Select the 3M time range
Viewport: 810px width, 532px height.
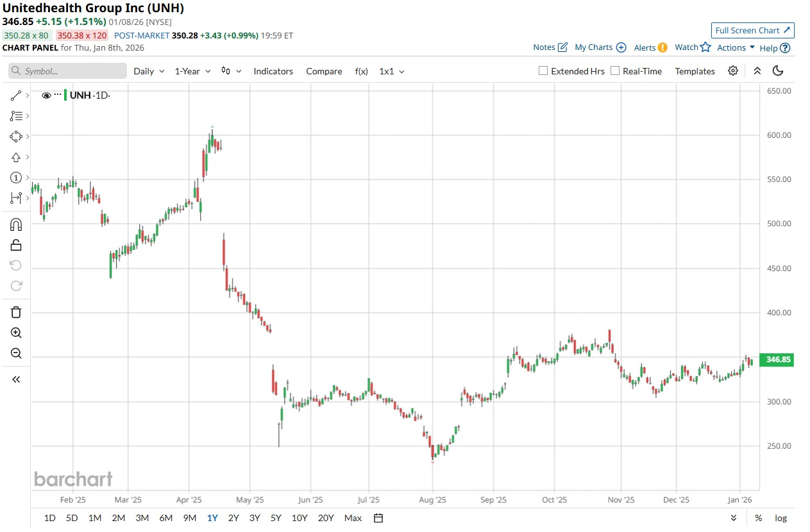pyautogui.click(x=142, y=518)
